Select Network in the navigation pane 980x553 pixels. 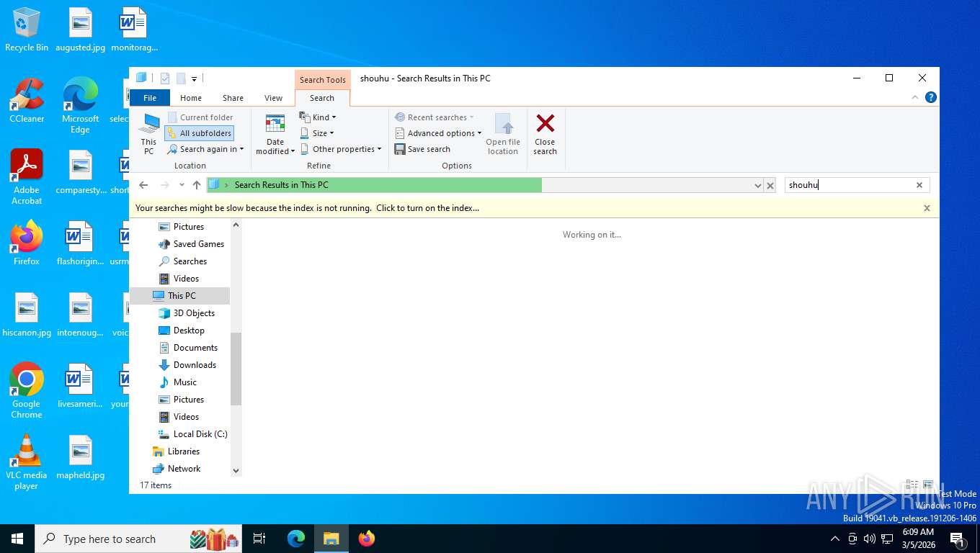coord(177,469)
